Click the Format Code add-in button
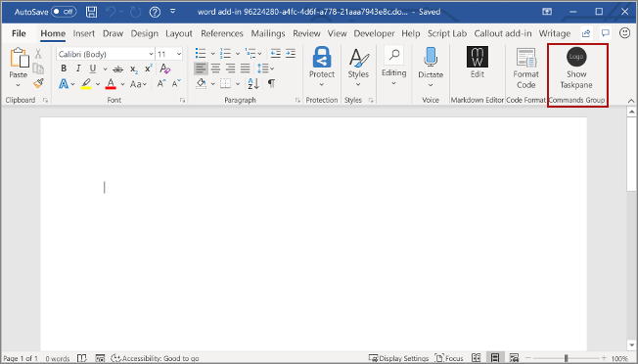Viewport: 638px width, 364px height. tap(525, 68)
